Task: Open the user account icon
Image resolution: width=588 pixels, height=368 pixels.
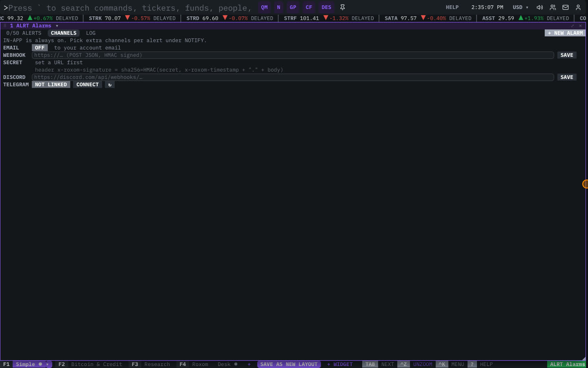Action: [578, 7]
